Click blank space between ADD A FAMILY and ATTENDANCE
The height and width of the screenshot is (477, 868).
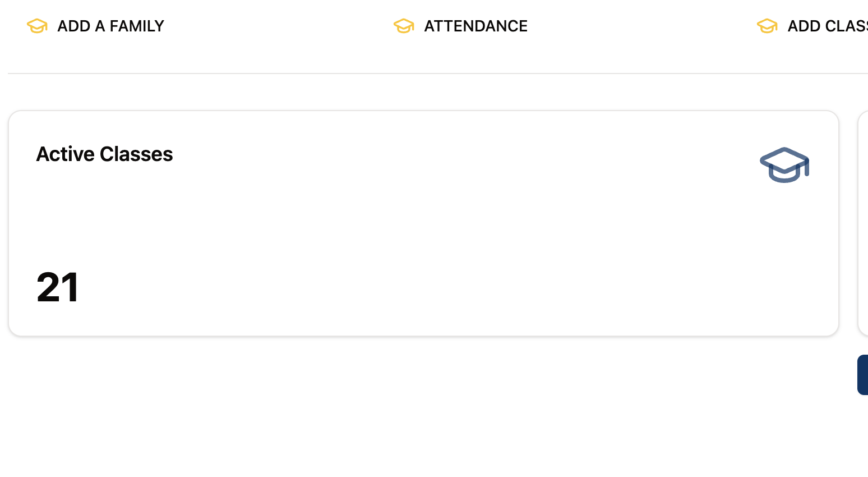[279, 26]
